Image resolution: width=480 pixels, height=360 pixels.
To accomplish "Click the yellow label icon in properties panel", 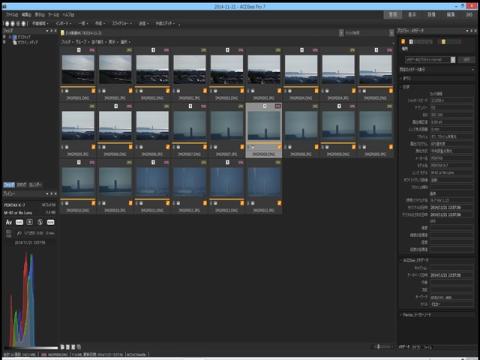I will click(443, 42).
